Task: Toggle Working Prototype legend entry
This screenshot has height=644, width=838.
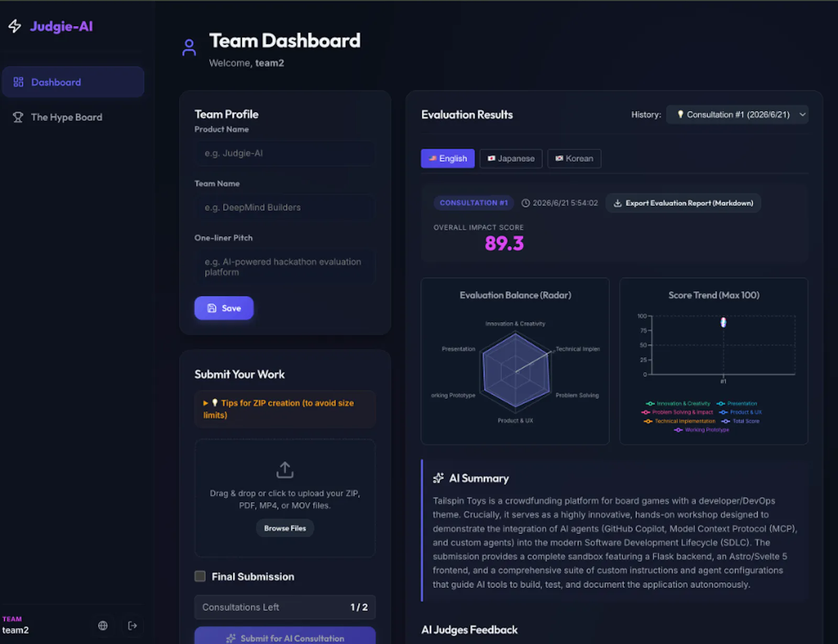Action: [x=701, y=430]
